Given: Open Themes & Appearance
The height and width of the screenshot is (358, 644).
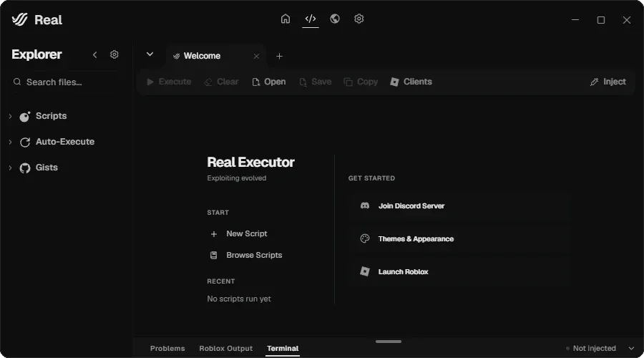Looking at the screenshot, I should 460,239.
